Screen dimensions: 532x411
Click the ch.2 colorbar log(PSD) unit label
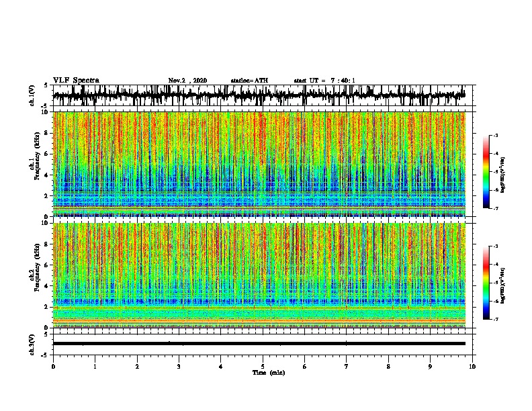point(503,285)
